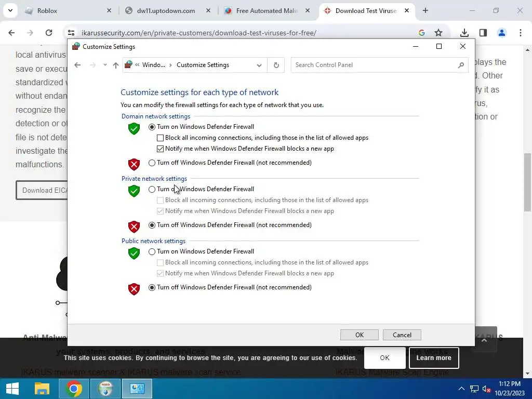
Task: Open Chrome tab search dropdown
Action: (10, 10)
